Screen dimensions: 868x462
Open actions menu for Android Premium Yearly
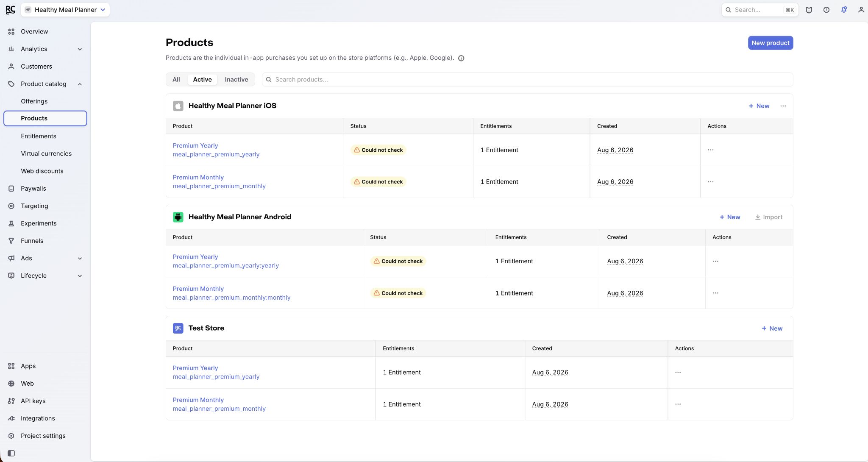coord(715,261)
